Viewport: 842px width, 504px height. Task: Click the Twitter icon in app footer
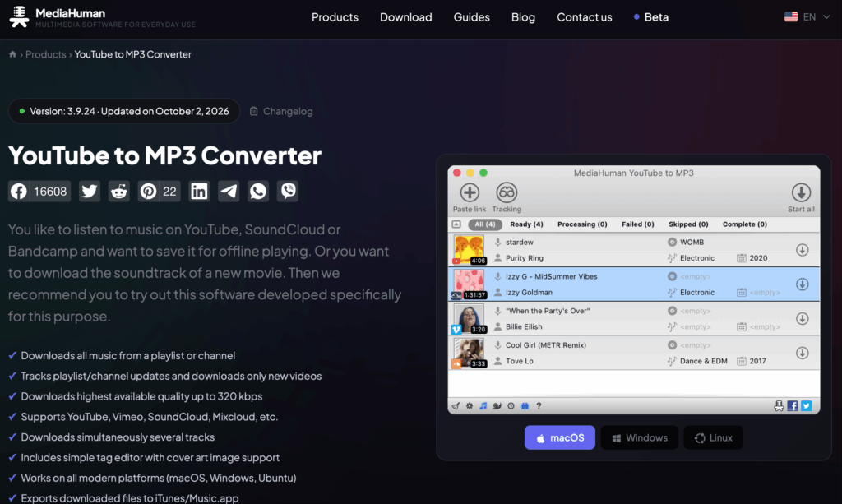[807, 406]
